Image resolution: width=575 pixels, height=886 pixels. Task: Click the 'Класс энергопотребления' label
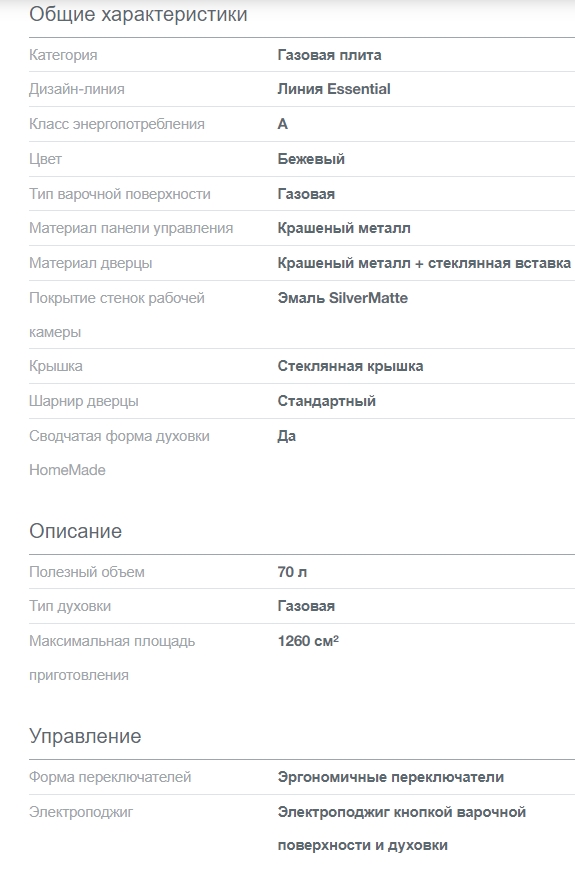[117, 124]
